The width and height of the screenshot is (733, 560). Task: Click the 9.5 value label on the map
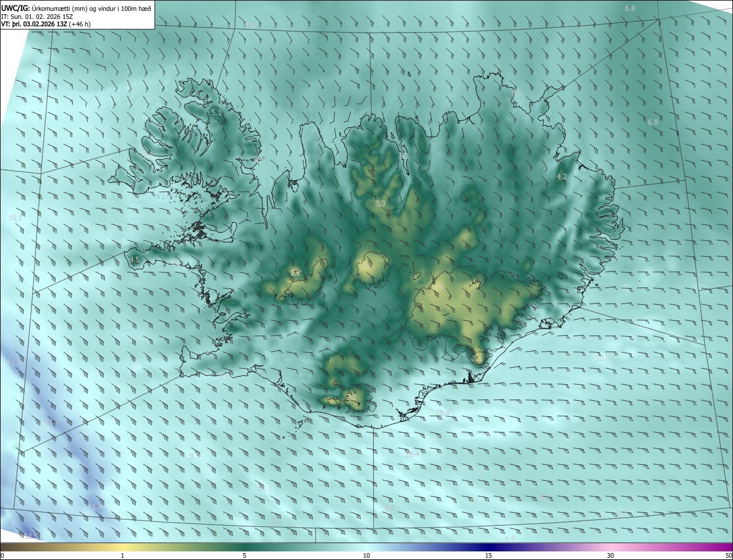click(x=223, y=376)
